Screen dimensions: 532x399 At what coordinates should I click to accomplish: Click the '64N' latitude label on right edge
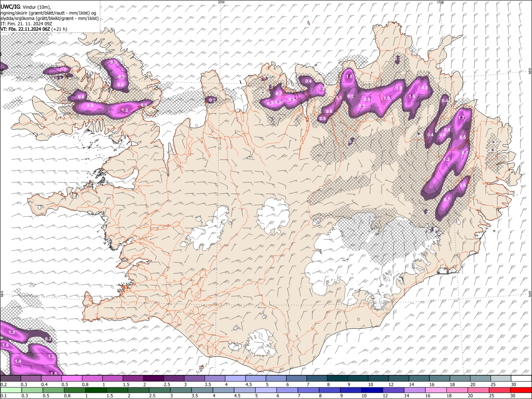click(x=530, y=293)
